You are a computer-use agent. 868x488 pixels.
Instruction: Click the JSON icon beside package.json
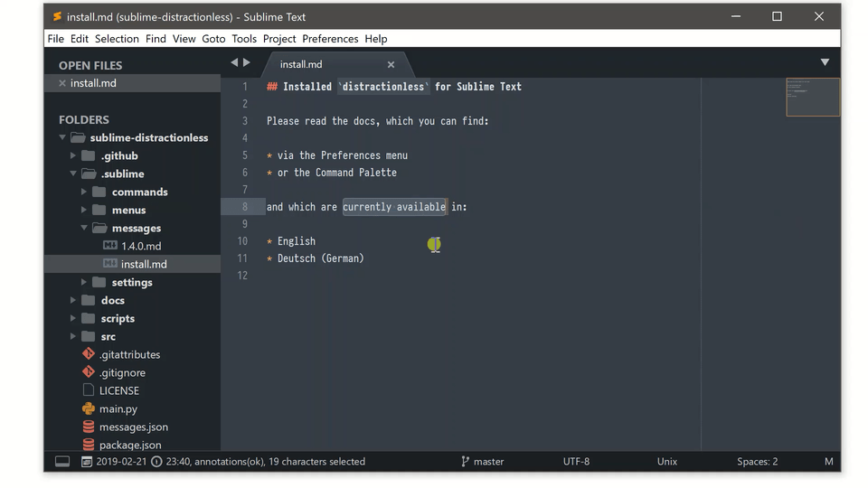pos(88,445)
